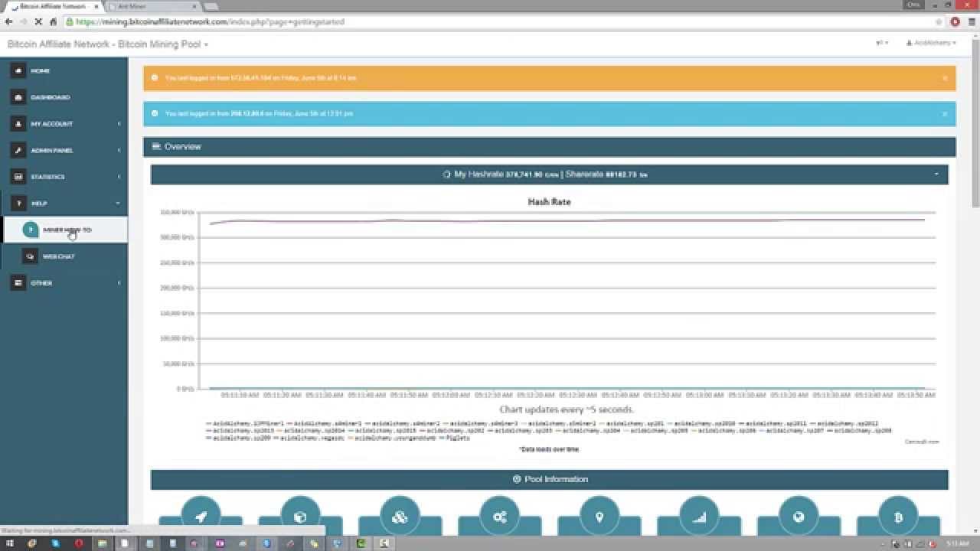Click the STATISTICS chart icon
The width and height of the screenshot is (980, 551).
point(18,177)
